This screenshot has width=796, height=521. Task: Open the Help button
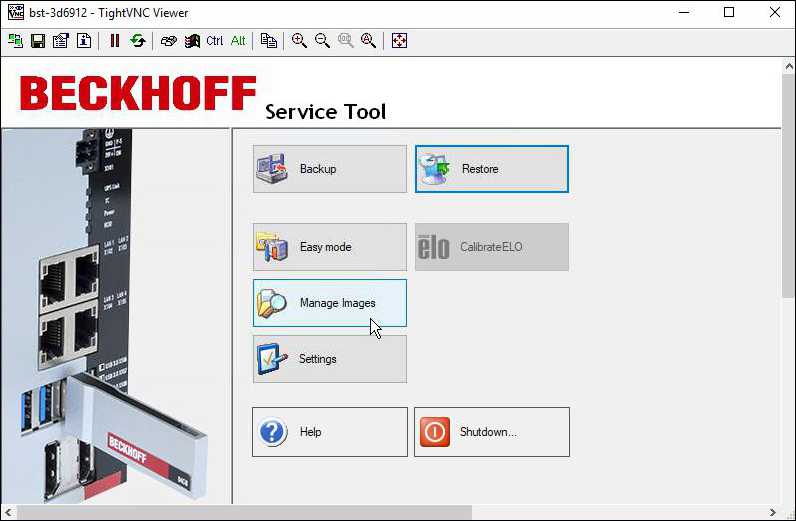tap(330, 432)
